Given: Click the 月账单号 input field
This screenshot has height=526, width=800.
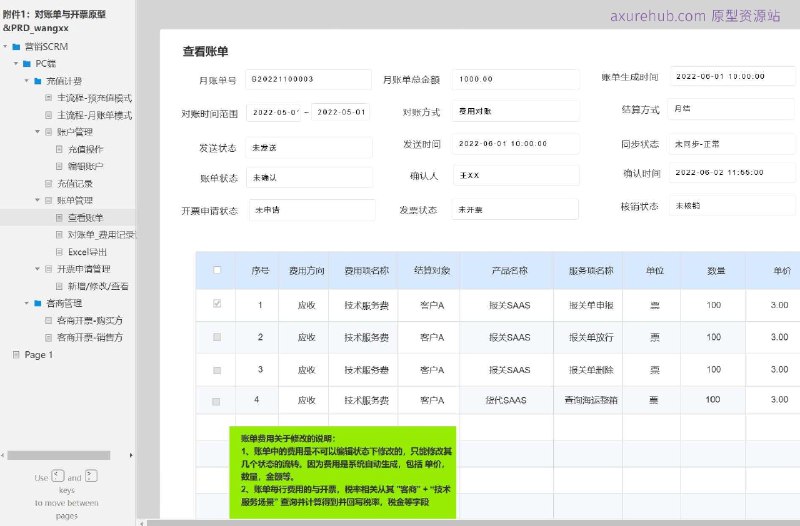Looking at the screenshot, I should [x=308, y=80].
